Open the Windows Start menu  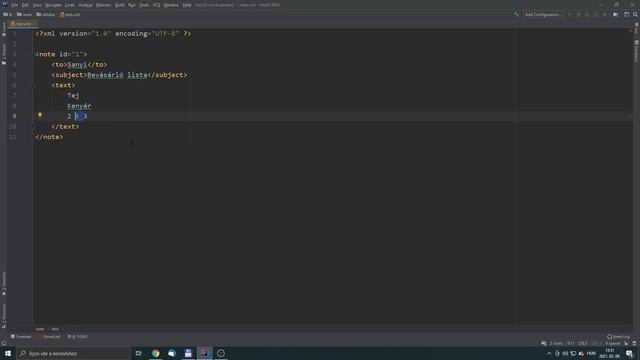8,353
